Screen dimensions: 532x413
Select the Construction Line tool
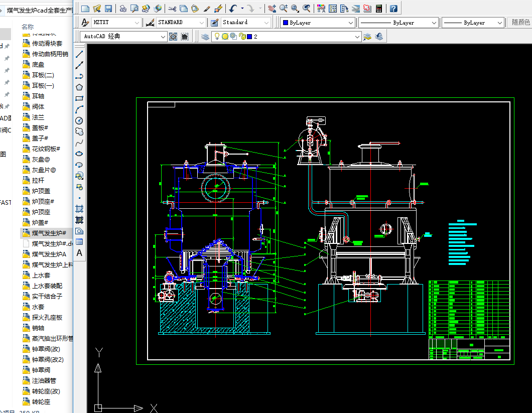[x=79, y=65]
